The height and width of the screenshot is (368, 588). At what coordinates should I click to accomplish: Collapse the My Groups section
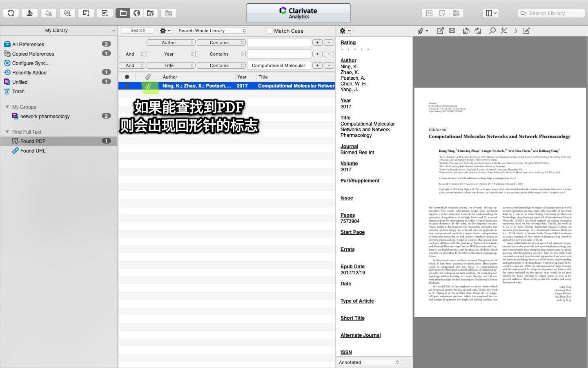point(7,107)
